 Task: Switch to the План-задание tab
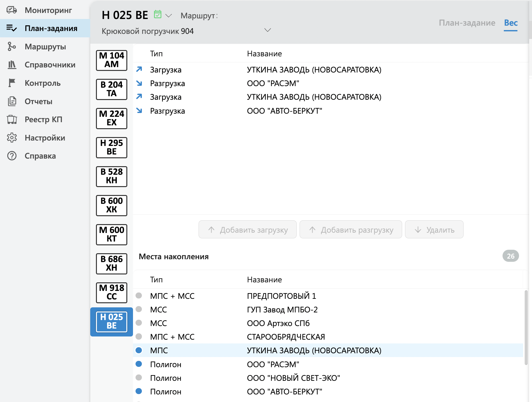(x=467, y=23)
